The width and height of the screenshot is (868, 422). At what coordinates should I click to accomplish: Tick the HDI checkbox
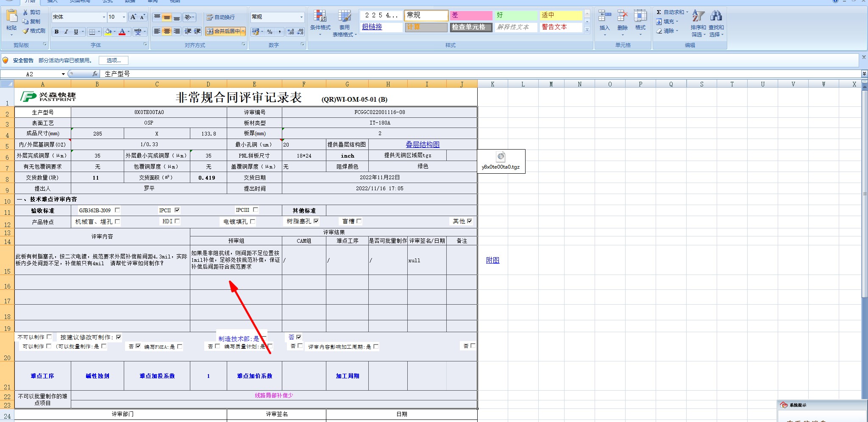(177, 221)
